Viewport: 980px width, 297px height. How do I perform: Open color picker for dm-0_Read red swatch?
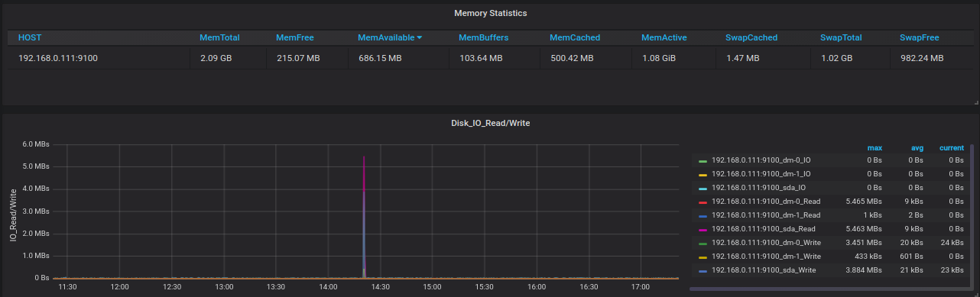703,202
